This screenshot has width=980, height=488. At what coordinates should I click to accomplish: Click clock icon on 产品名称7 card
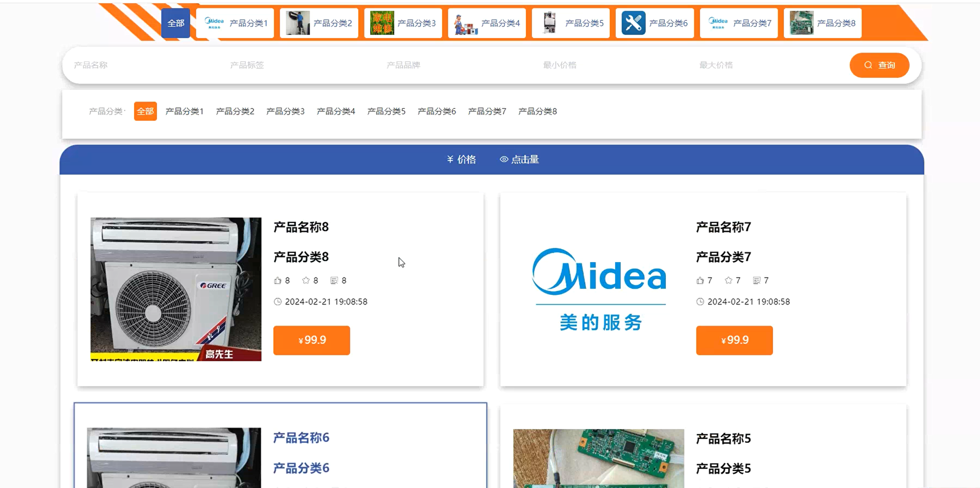[x=700, y=302]
